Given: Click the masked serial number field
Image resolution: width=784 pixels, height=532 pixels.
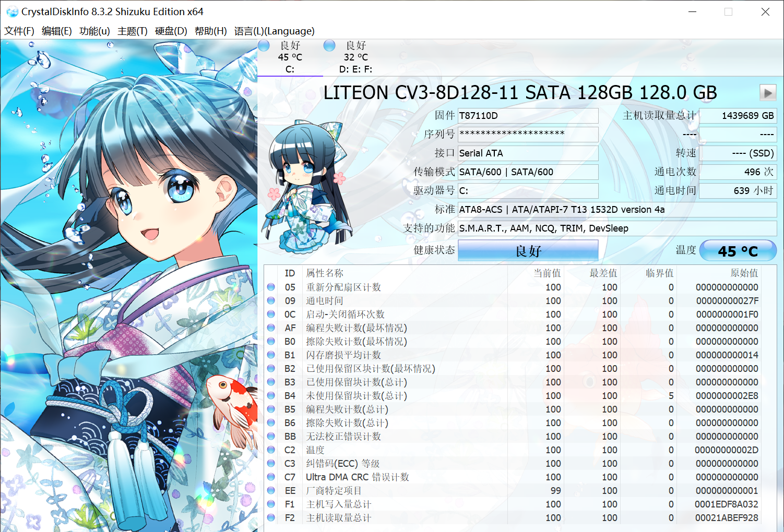Looking at the screenshot, I should (528, 135).
